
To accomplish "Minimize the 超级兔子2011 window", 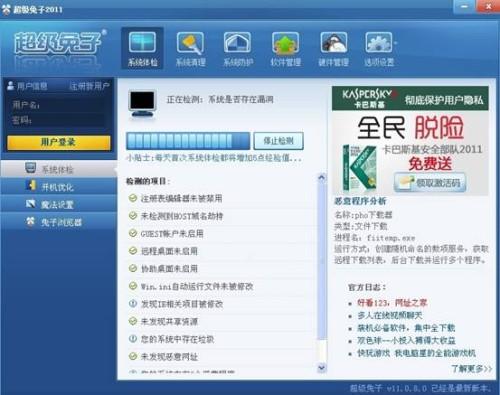I will [464, 6].
